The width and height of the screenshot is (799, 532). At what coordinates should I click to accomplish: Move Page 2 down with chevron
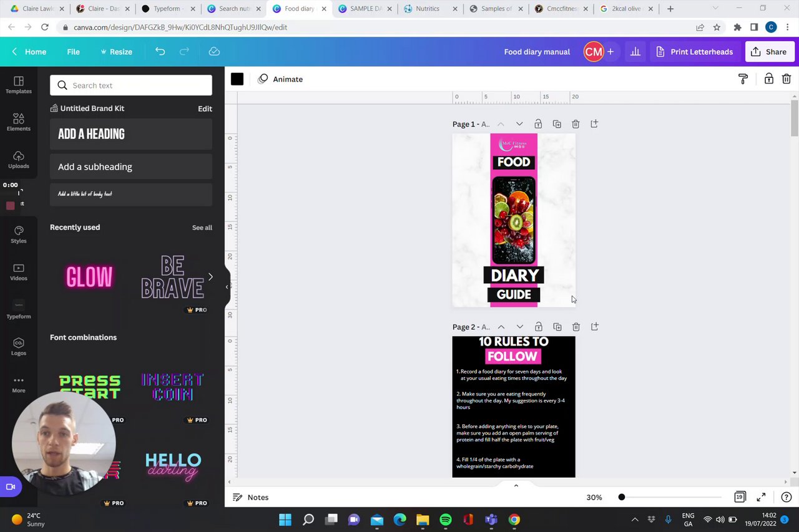(519, 327)
